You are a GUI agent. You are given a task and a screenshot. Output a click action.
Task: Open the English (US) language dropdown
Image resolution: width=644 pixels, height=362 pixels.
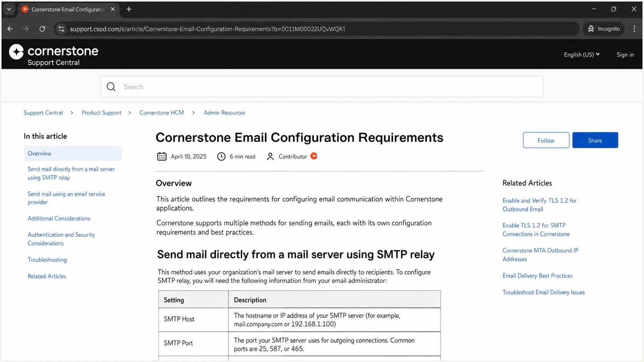click(x=582, y=55)
